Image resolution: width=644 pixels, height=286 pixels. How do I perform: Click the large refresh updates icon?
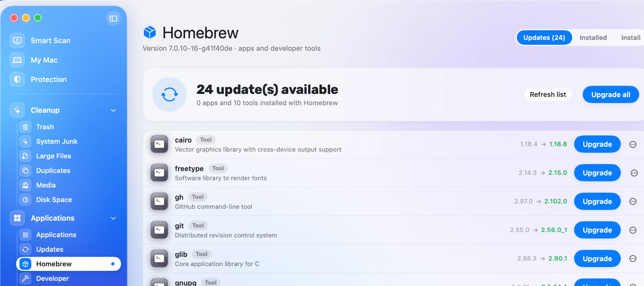pyautogui.click(x=169, y=94)
